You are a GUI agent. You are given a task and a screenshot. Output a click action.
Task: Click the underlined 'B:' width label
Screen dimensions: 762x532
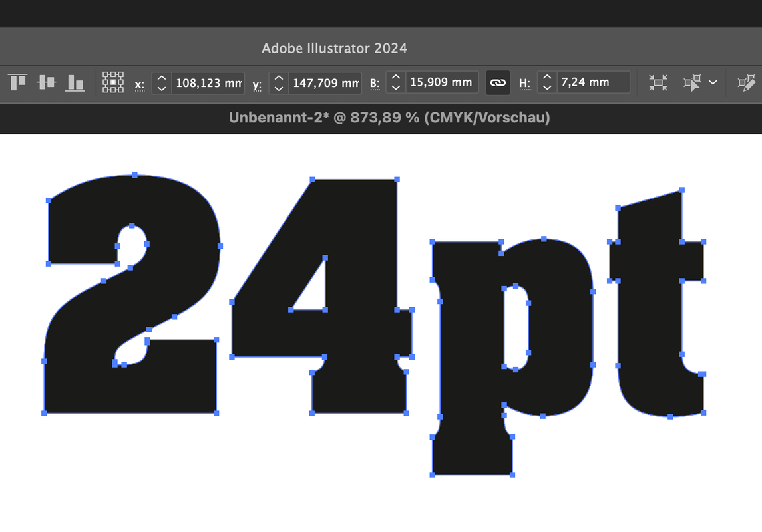374,84
